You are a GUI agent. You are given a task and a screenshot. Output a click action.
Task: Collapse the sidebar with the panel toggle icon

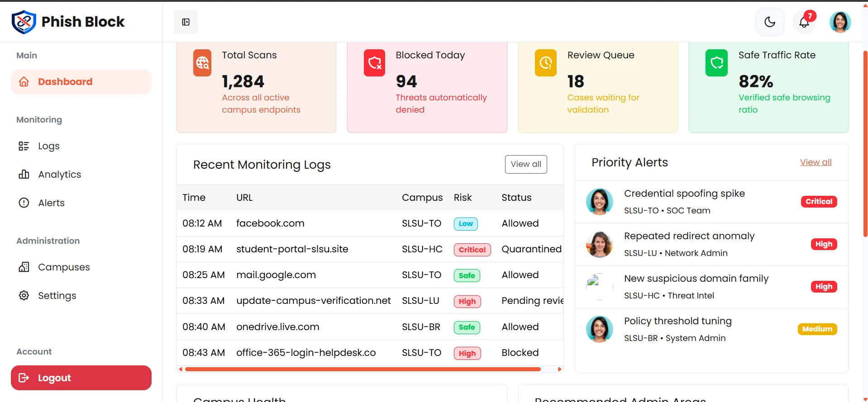(186, 22)
